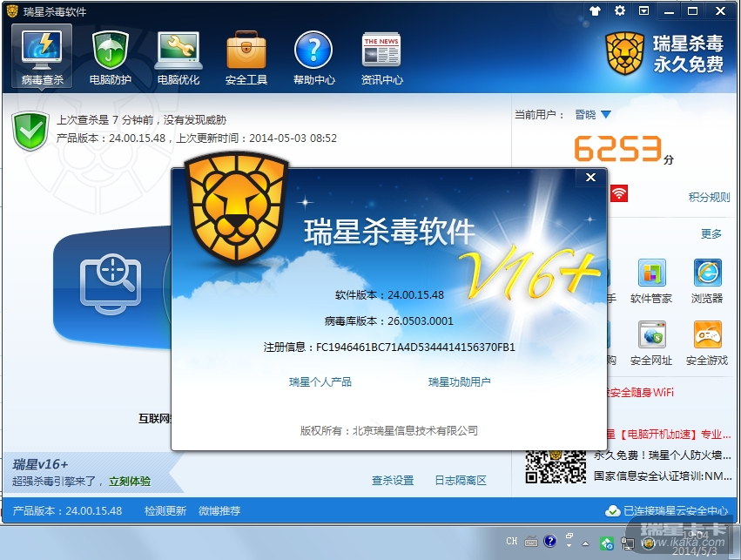Show hidden tray icons arrow

(585, 543)
